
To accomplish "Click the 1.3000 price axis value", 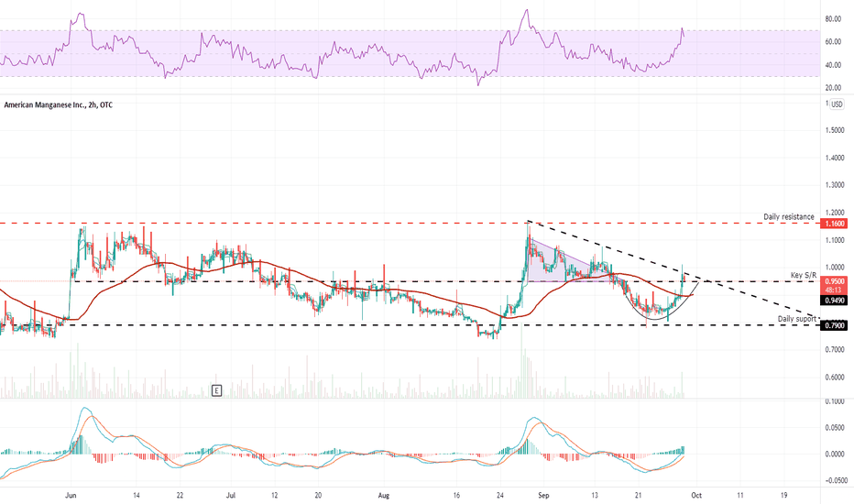I will point(835,185).
